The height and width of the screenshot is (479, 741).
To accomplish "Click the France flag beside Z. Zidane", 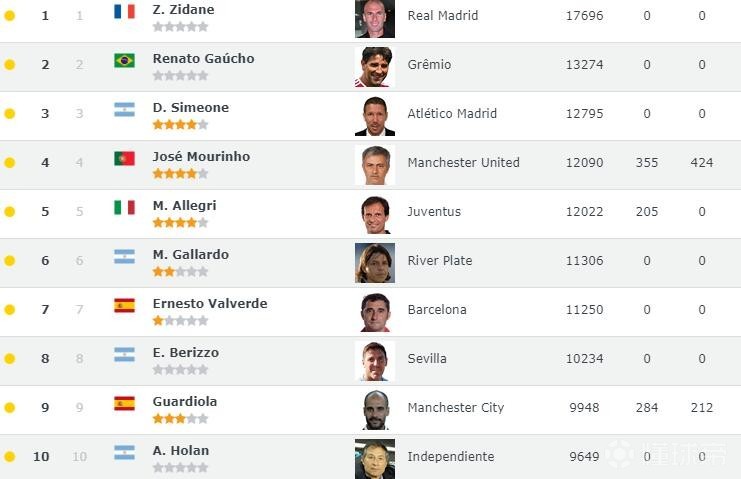I will click(124, 12).
